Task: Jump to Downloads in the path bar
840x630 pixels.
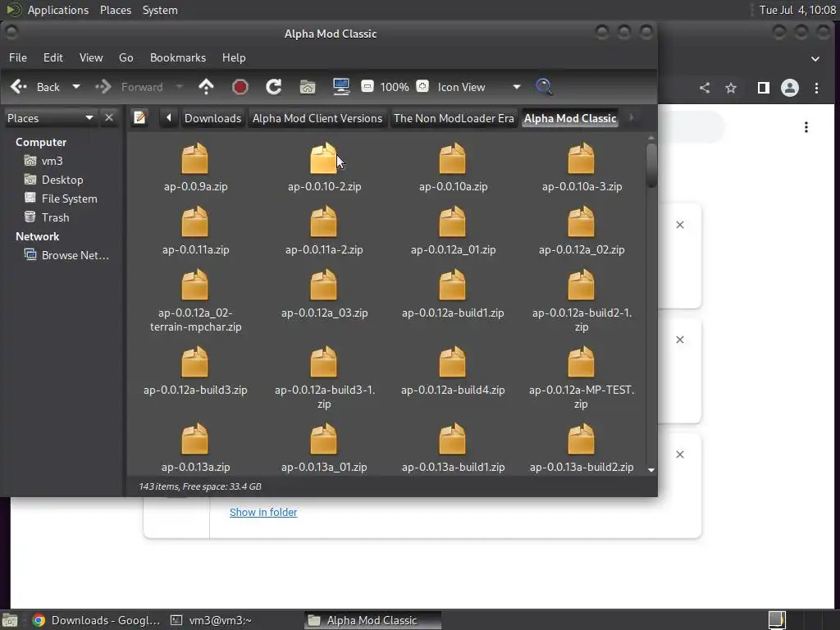Action: (212, 118)
